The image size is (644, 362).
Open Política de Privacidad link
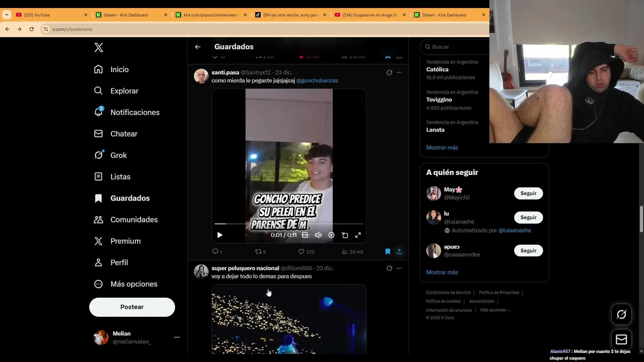(500, 293)
